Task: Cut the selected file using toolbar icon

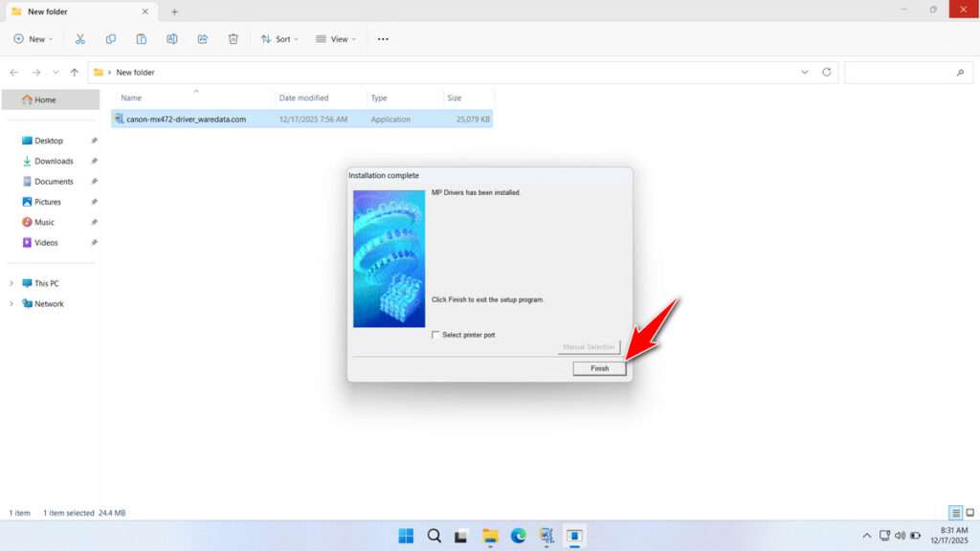Action: click(x=80, y=38)
